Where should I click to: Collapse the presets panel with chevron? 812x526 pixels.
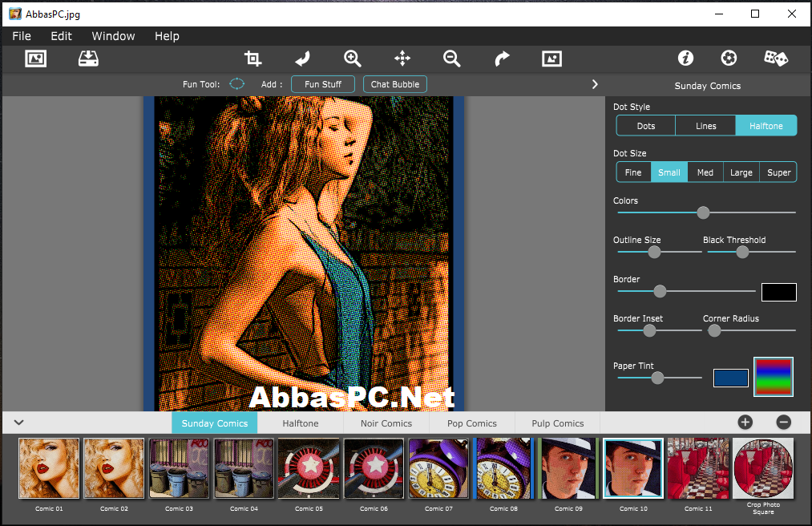coord(18,423)
